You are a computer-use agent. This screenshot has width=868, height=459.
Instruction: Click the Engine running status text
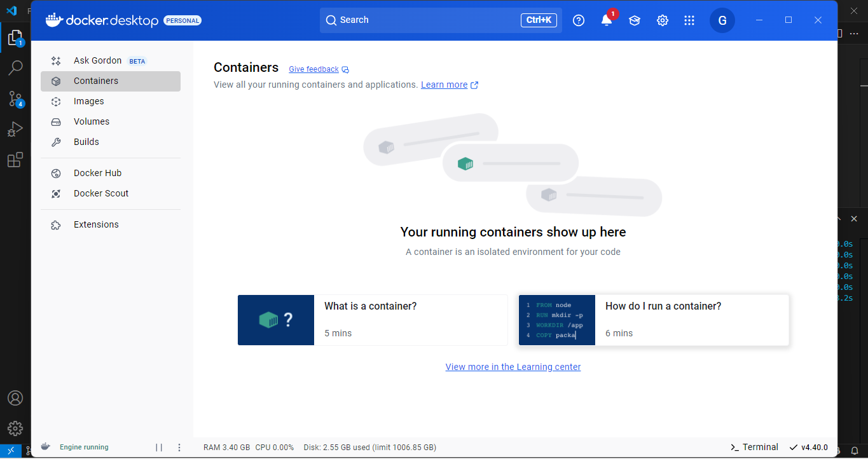[84, 448]
